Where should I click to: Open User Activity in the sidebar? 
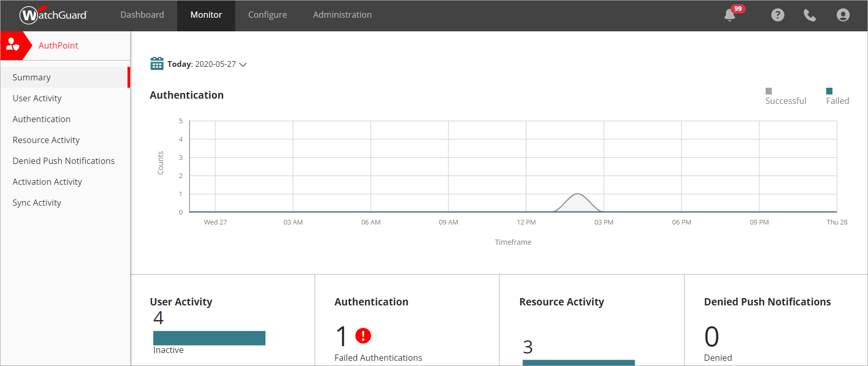click(37, 98)
